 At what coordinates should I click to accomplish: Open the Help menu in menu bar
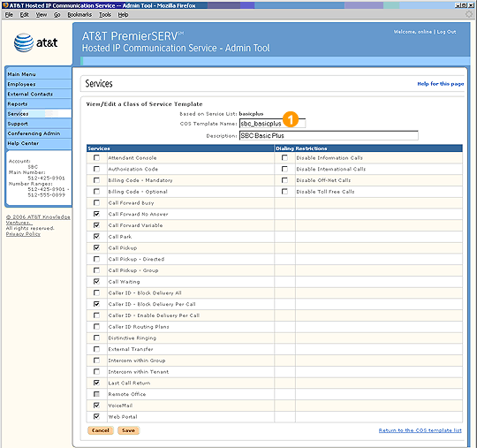pyautogui.click(x=123, y=15)
